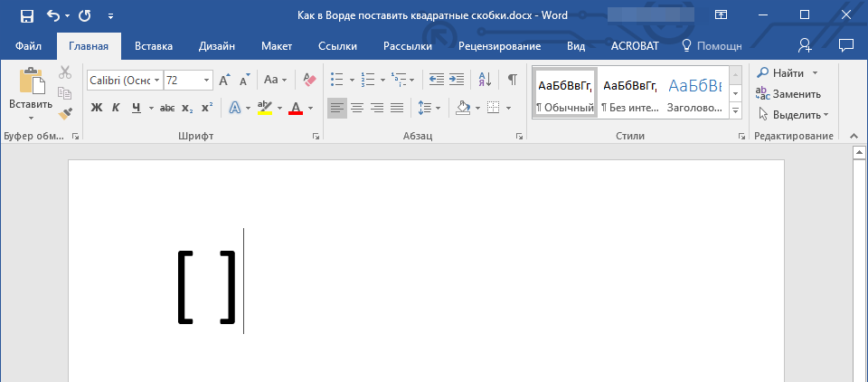Center-align the paragraph text

pyautogui.click(x=357, y=108)
